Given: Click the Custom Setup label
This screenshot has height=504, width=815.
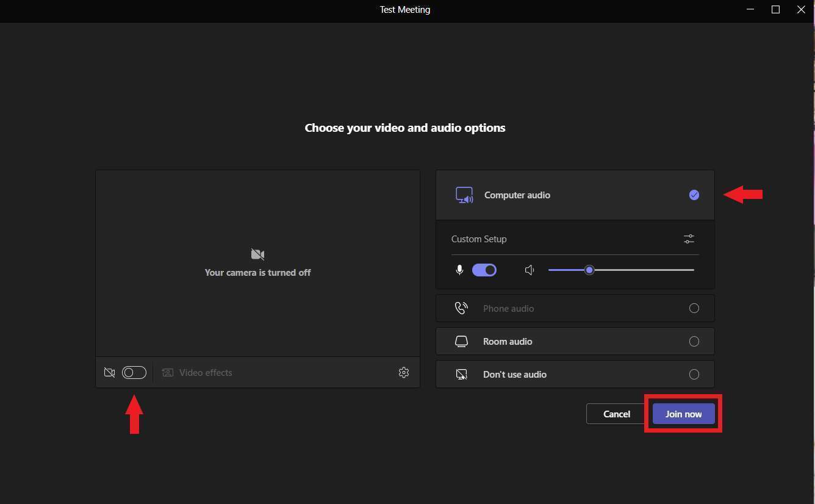Looking at the screenshot, I should (479, 239).
